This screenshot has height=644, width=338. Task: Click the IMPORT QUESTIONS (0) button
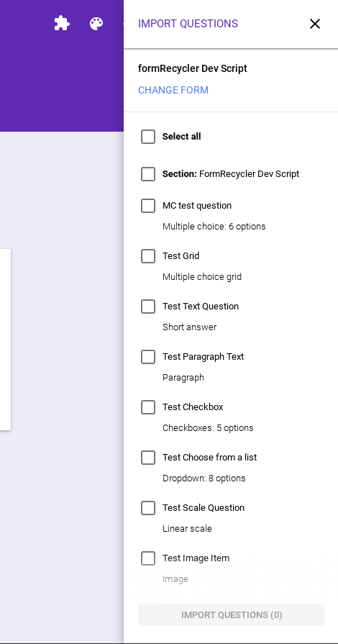232,614
